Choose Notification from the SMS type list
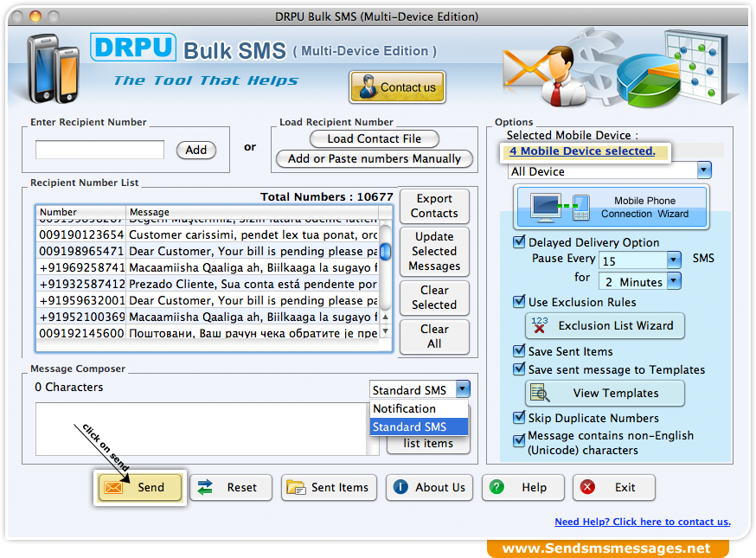This screenshot has width=756, height=558. [x=419, y=408]
